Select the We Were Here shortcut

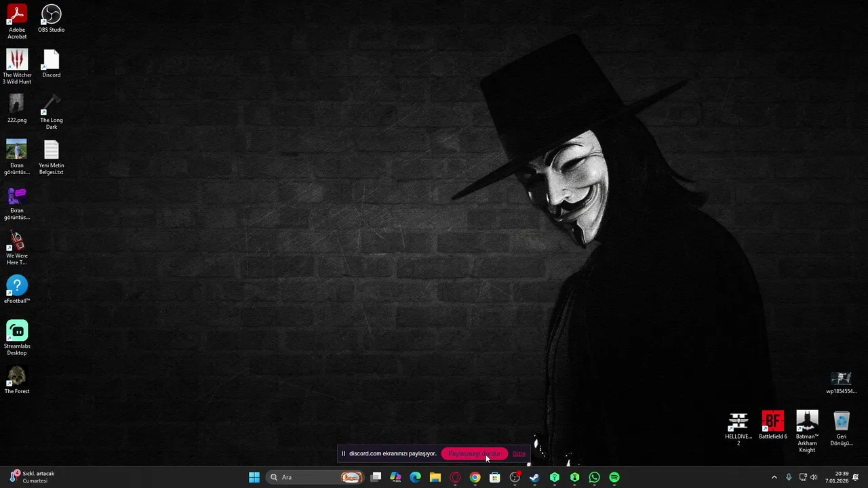(17, 248)
